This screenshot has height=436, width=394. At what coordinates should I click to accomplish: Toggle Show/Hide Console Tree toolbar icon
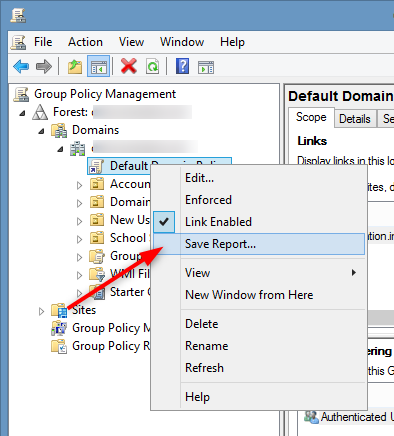coord(98,66)
